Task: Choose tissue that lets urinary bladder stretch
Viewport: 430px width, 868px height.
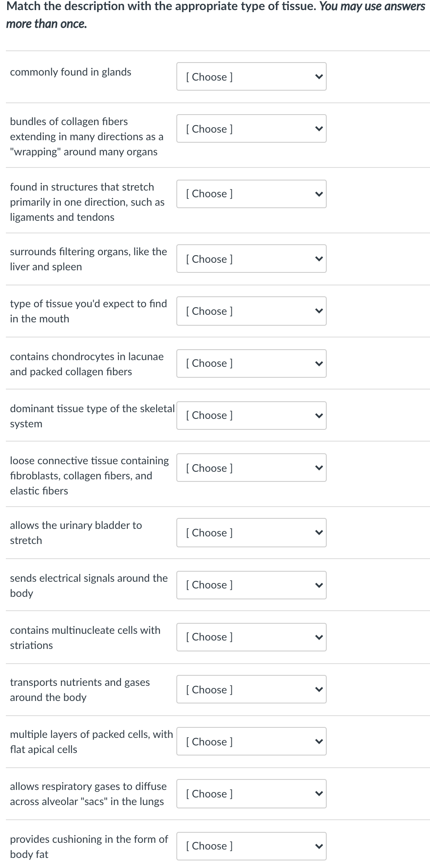Action: [252, 533]
